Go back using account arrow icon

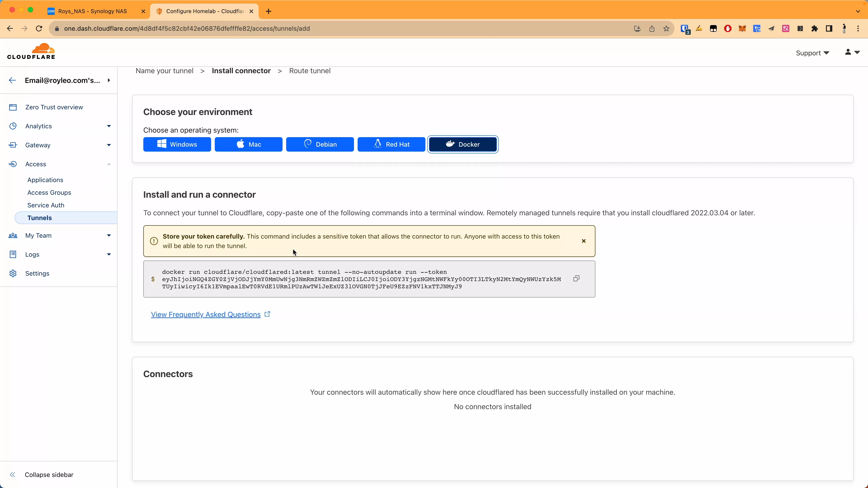click(x=12, y=80)
